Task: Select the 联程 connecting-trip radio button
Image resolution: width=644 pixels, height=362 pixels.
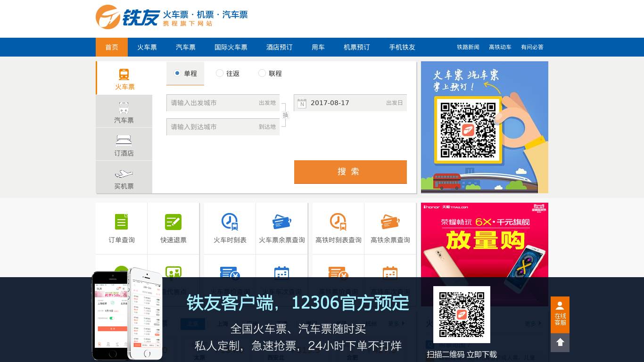Action: click(262, 73)
